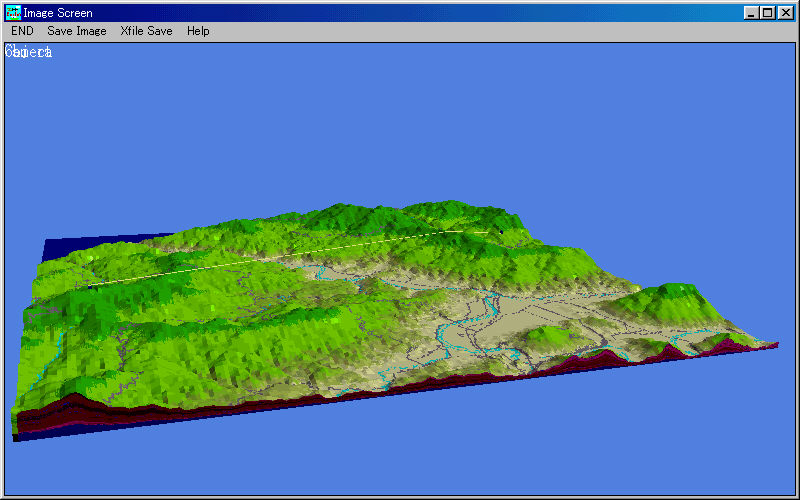The width and height of the screenshot is (800, 500).
Task: Click the overlapping Camera label text
Action: (x=29, y=52)
